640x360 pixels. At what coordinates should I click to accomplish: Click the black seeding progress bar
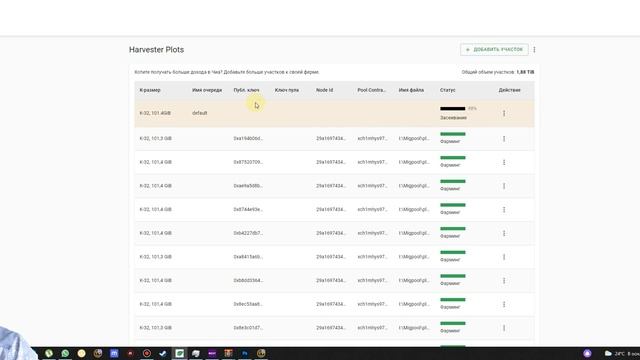pyautogui.click(x=453, y=109)
